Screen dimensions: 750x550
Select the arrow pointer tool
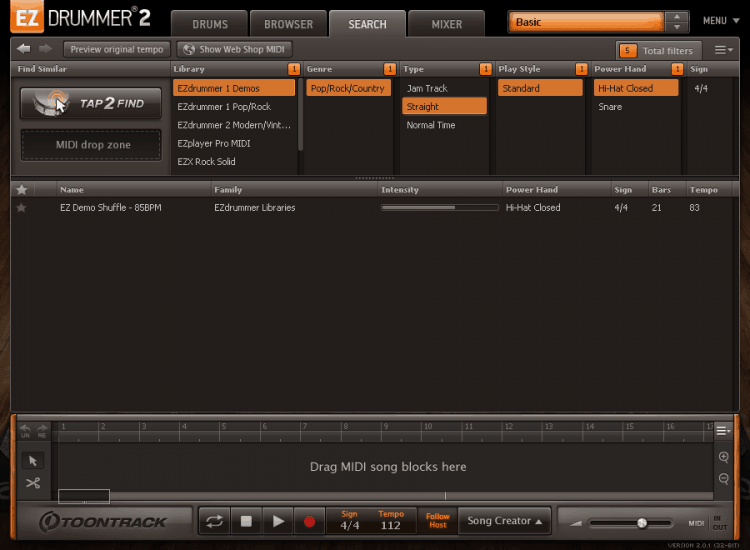pos(33,461)
